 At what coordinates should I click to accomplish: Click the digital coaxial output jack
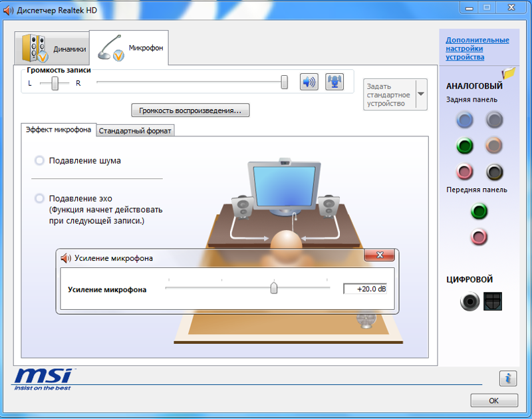point(469,301)
